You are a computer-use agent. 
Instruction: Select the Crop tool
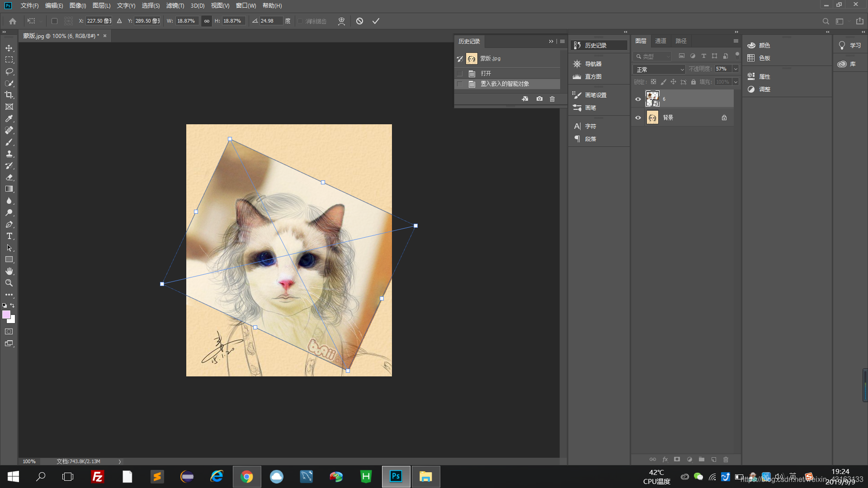(9, 95)
